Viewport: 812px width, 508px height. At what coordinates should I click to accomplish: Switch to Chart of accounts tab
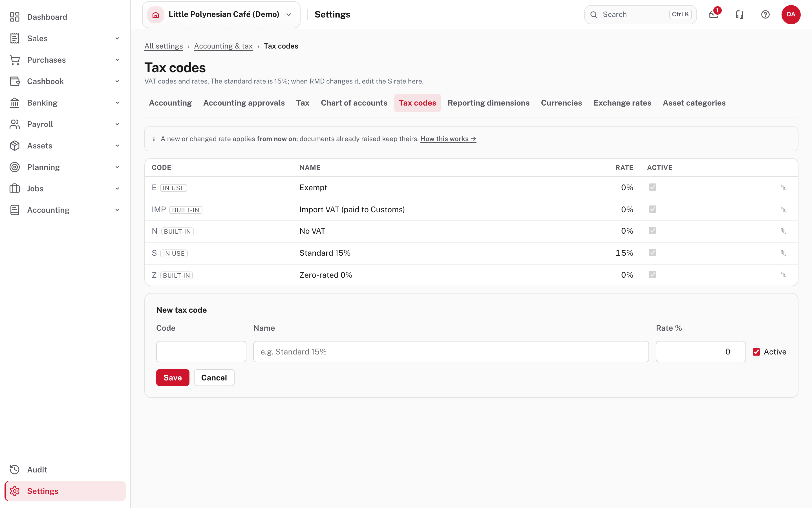pos(354,103)
